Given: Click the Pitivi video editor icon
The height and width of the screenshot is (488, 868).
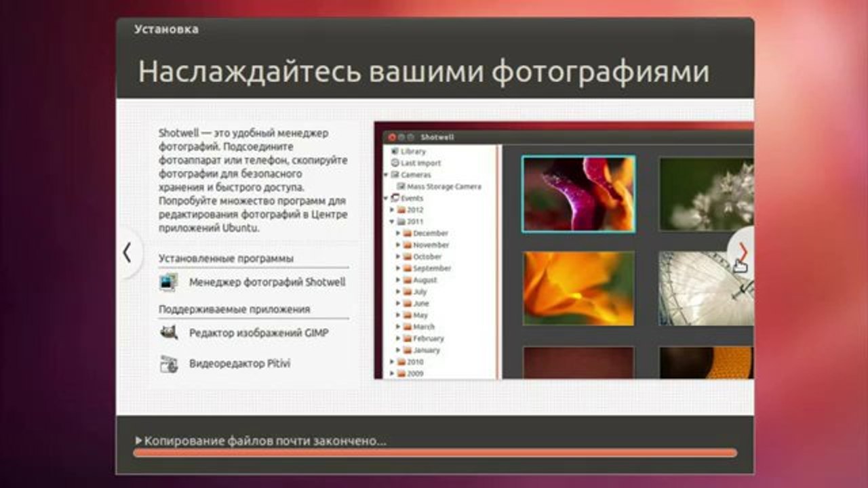Looking at the screenshot, I should [168, 364].
